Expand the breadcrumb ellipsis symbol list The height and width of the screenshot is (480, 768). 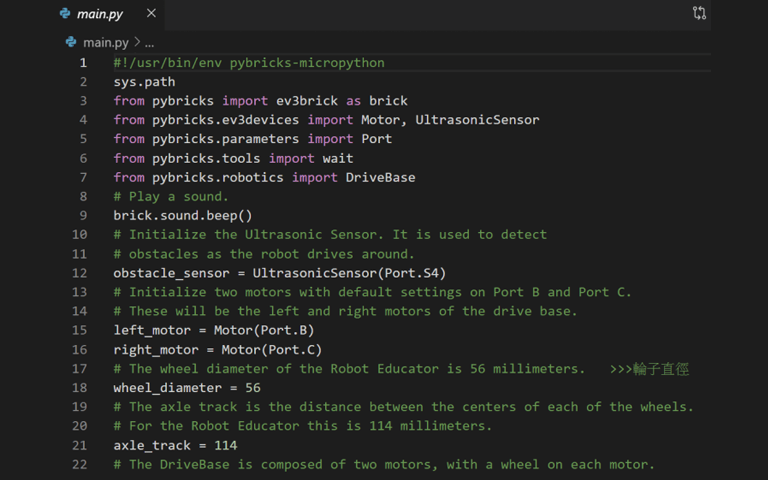[x=149, y=43]
